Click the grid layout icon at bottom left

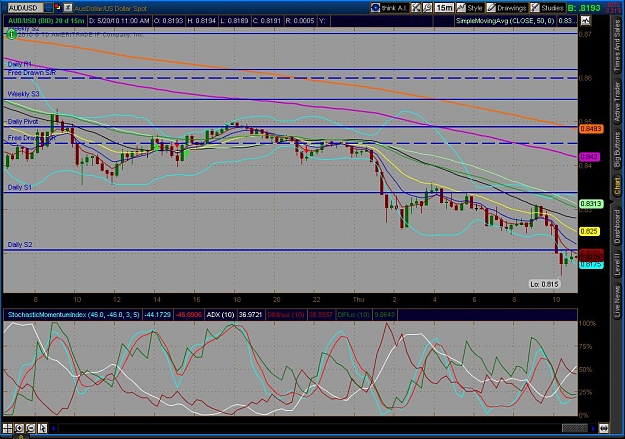7,428
